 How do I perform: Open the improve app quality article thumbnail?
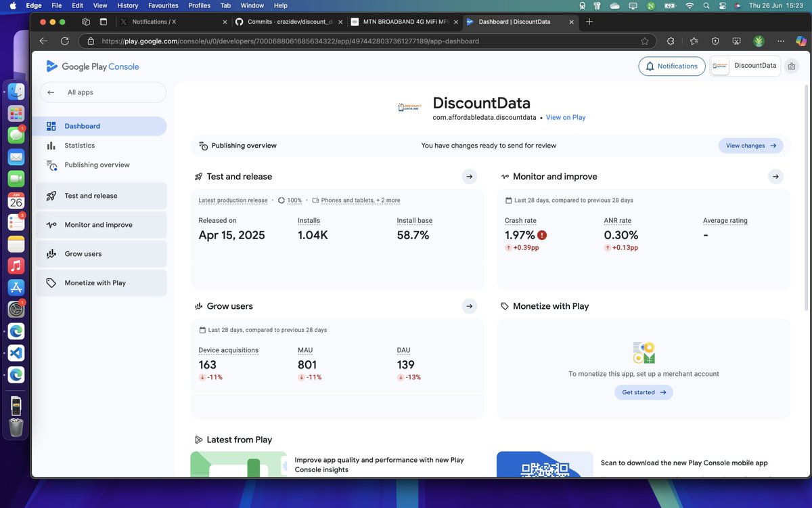tap(239, 464)
